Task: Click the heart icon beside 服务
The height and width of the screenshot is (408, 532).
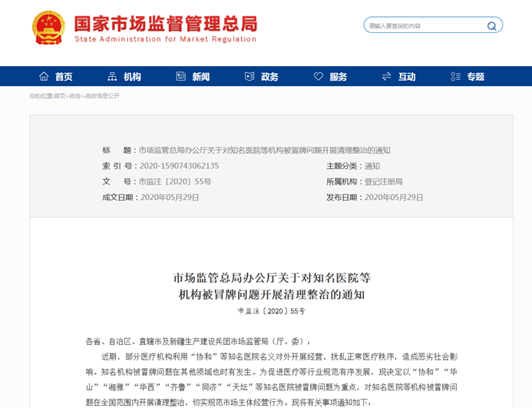Action: coord(319,76)
